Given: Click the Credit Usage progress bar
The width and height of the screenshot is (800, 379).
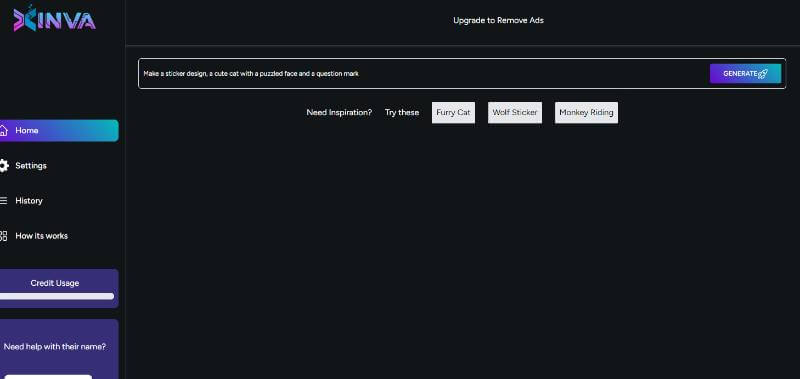Looking at the screenshot, I should (x=57, y=296).
